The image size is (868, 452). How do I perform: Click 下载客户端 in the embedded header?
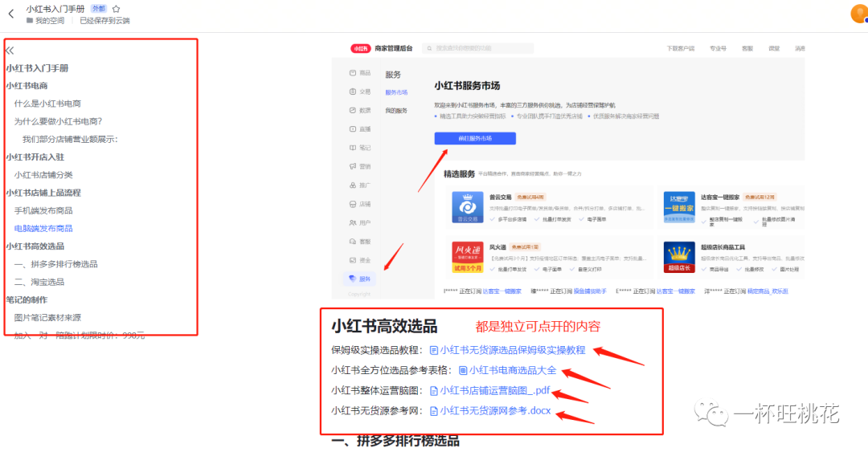681,49
